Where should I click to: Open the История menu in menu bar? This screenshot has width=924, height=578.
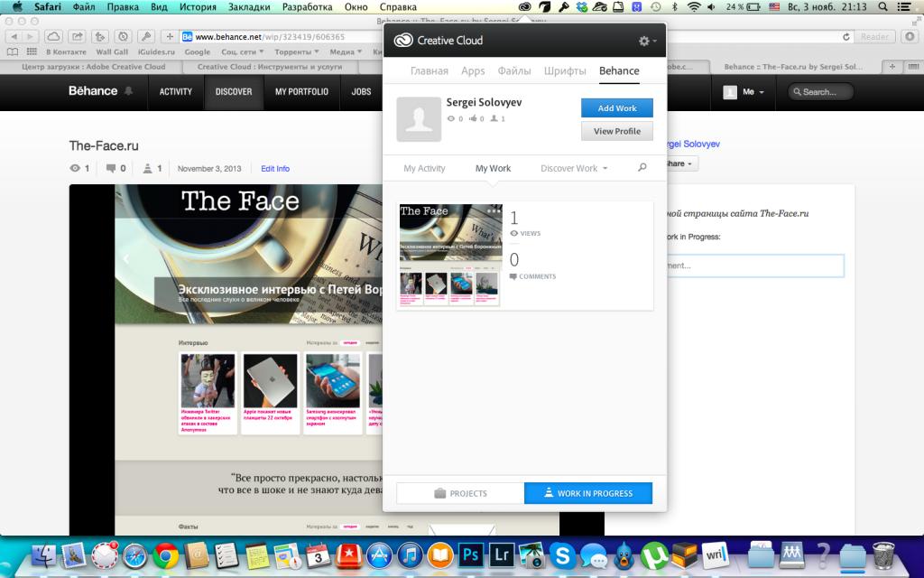click(198, 7)
